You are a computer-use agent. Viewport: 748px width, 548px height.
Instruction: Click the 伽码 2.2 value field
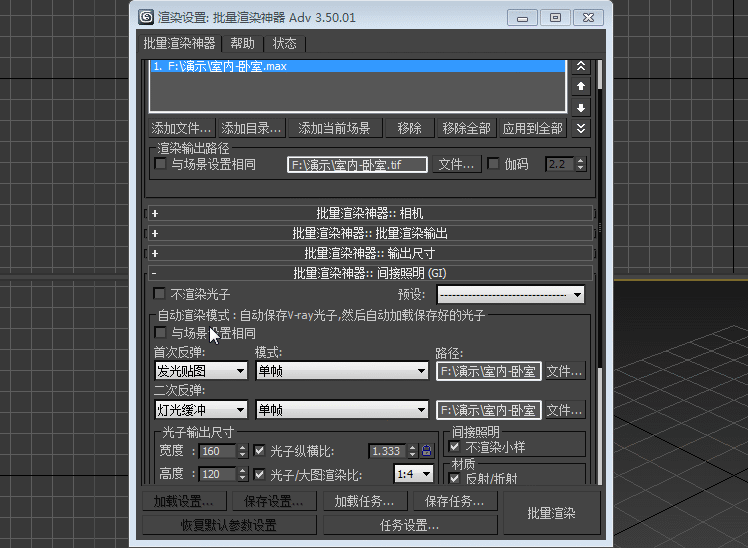coord(560,164)
